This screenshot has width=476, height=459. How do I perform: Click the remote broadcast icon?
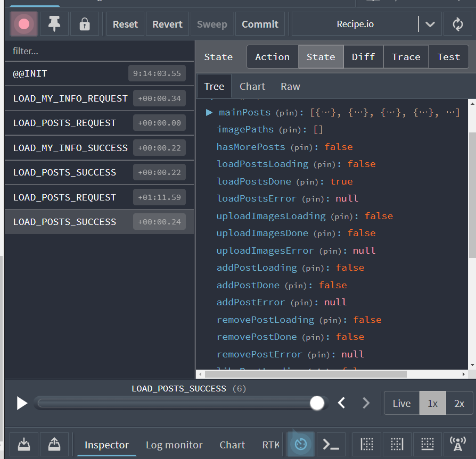(457, 444)
